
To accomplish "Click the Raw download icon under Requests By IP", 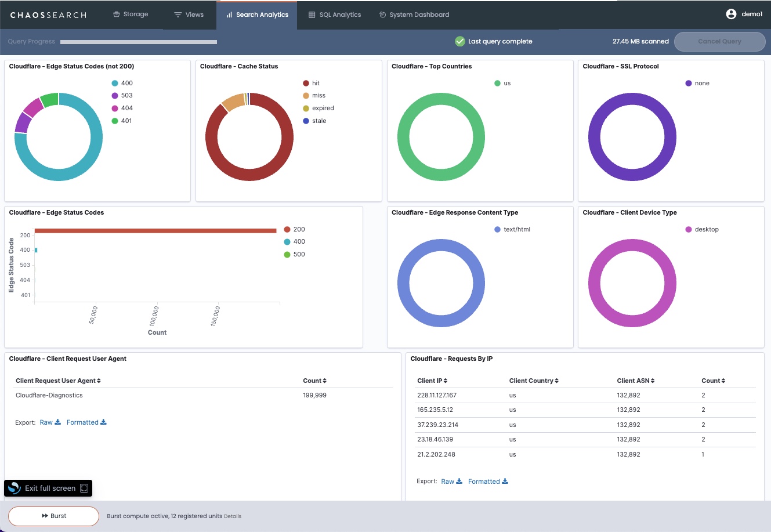I will [459, 482].
